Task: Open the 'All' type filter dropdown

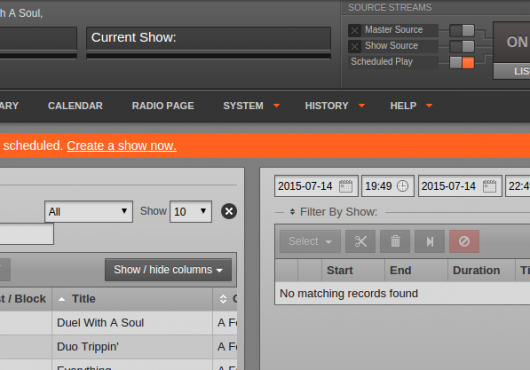Action: pyautogui.click(x=89, y=212)
